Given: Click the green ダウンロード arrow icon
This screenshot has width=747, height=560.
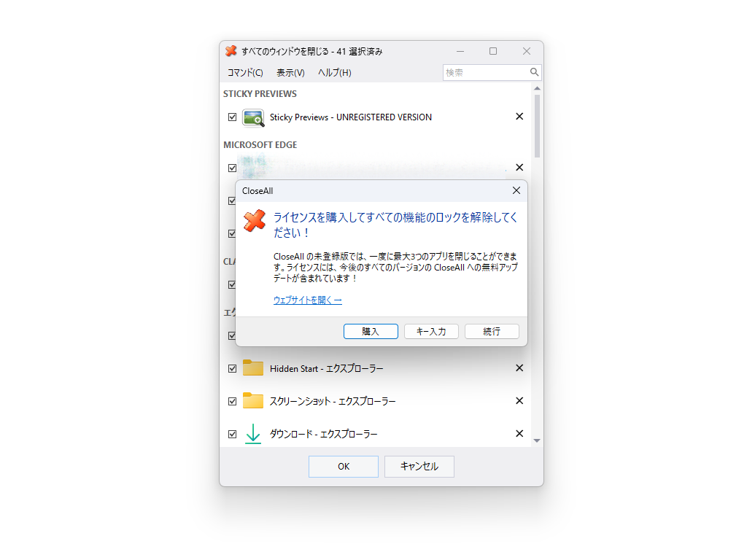Looking at the screenshot, I should [253, 434].
